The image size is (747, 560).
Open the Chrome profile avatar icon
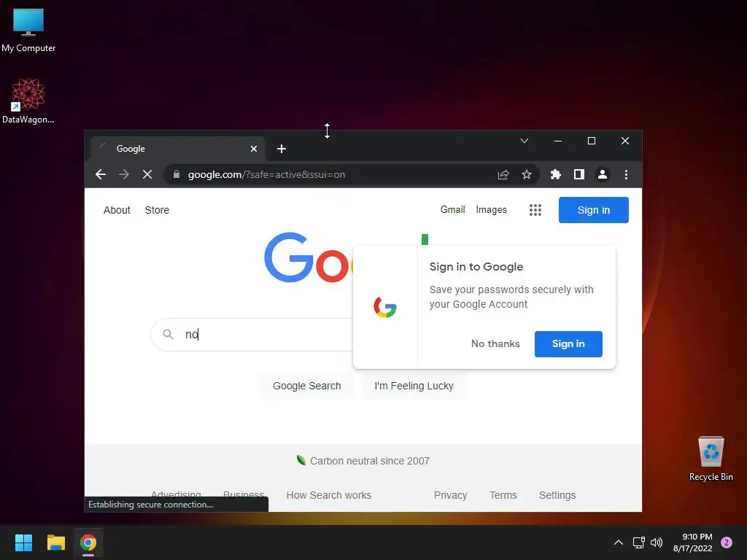pyautogui.click(x=602, y=174)
